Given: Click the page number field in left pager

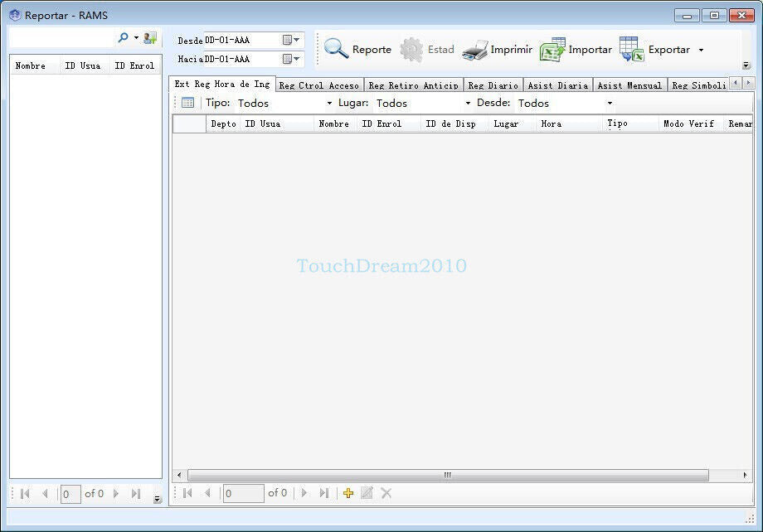Looking at the screenshot, I should pyautogui.click(x=70, y=494).
